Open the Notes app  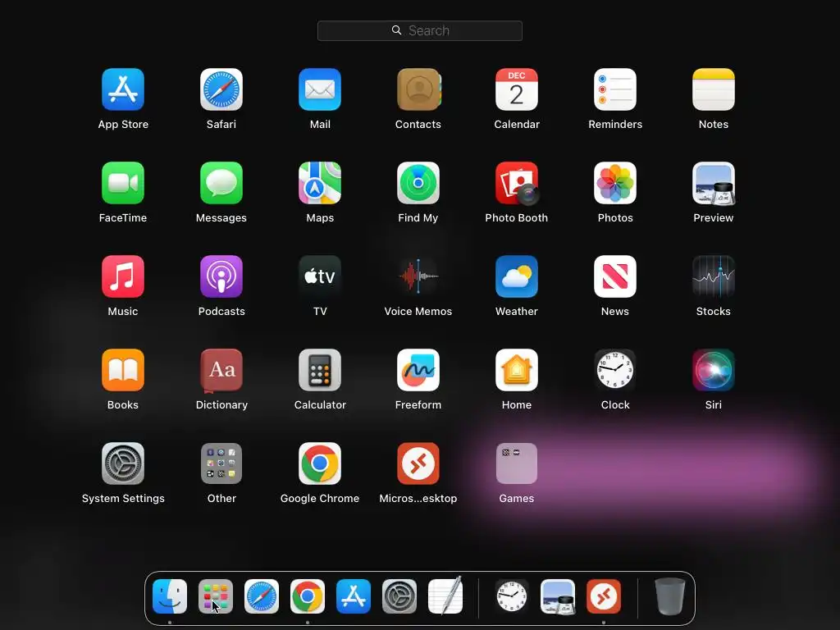(714, 89)
